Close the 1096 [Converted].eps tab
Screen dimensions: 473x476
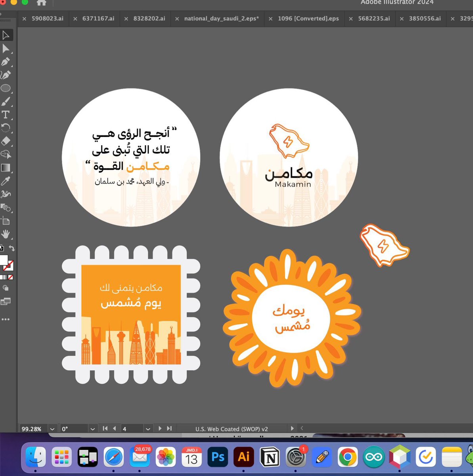[270, 19]
